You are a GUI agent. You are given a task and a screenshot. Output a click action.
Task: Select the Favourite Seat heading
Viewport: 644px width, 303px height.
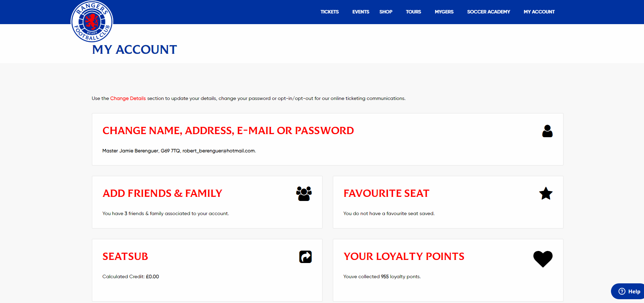(386, 193)
